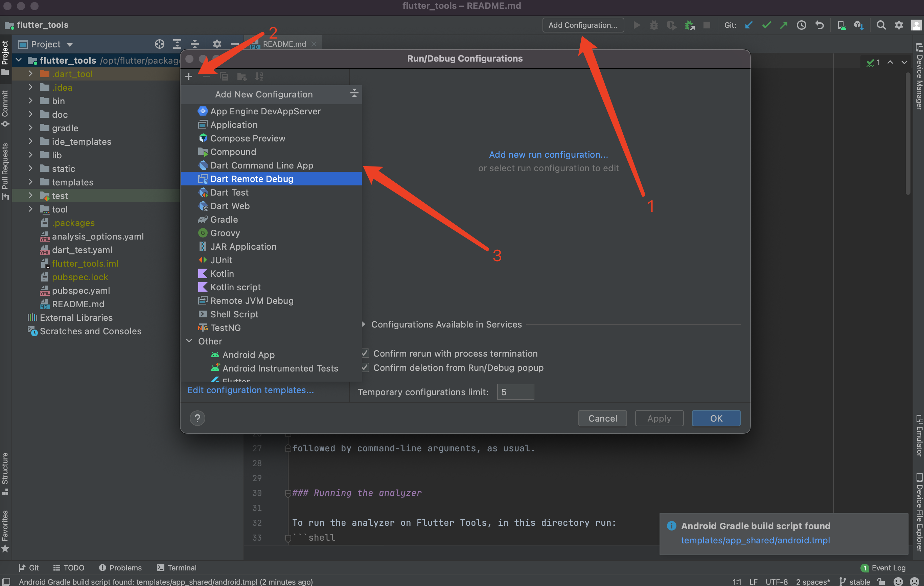Viewport: 924px width, 586px height.
Task: Click Temporary configurations limit field
Action: point(515,392)
